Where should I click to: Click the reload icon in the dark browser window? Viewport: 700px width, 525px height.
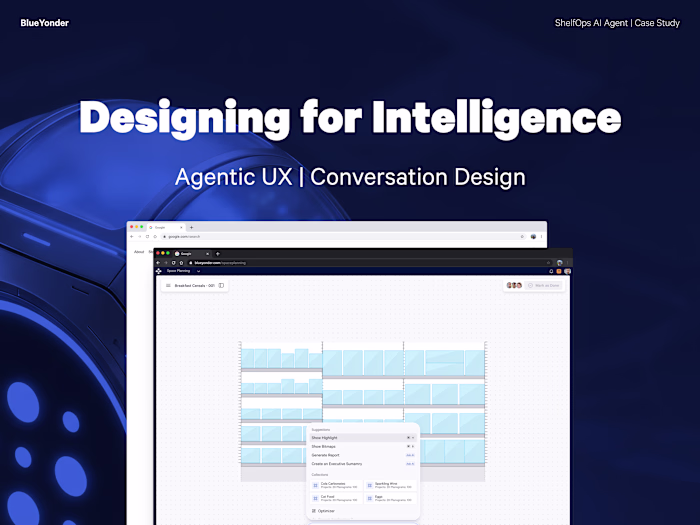click(x=174, y=262)
